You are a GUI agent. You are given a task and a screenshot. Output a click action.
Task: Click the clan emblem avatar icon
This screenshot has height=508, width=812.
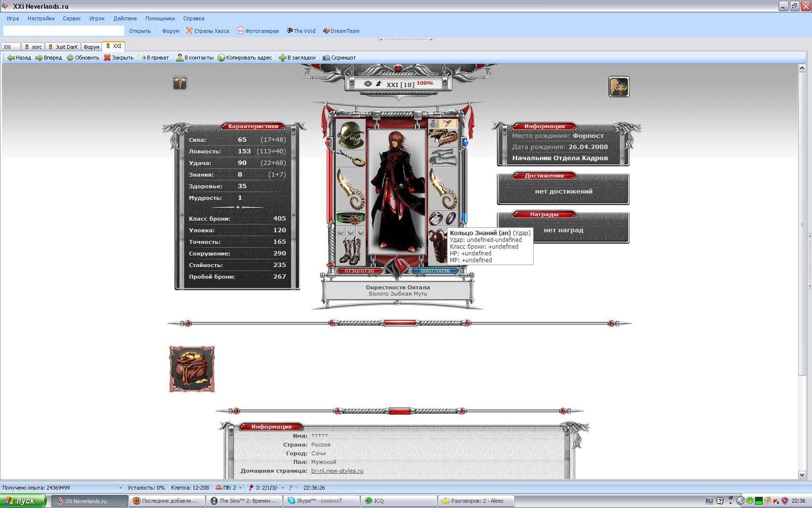coord(619,87)
